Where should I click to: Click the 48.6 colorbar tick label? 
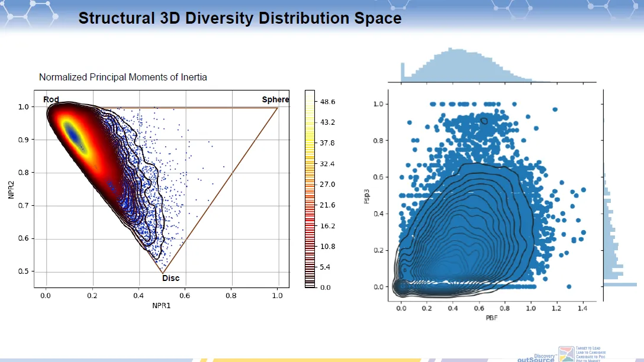(327, 102)
